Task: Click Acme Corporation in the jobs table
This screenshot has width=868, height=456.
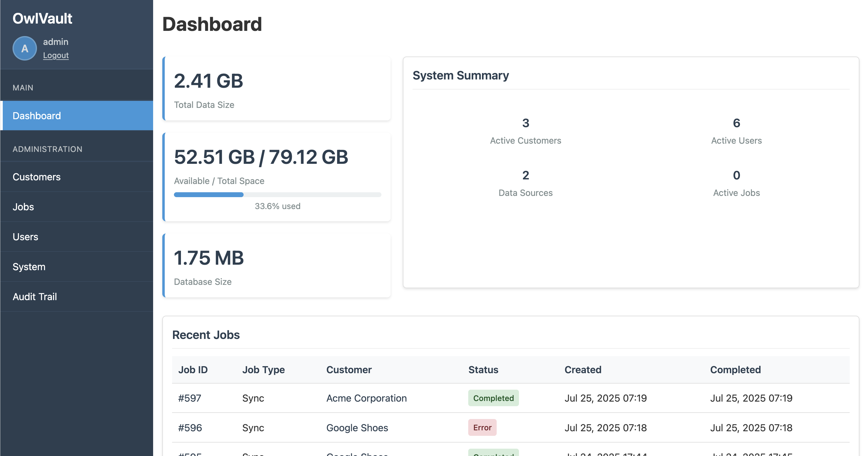Action: [366, 398]
